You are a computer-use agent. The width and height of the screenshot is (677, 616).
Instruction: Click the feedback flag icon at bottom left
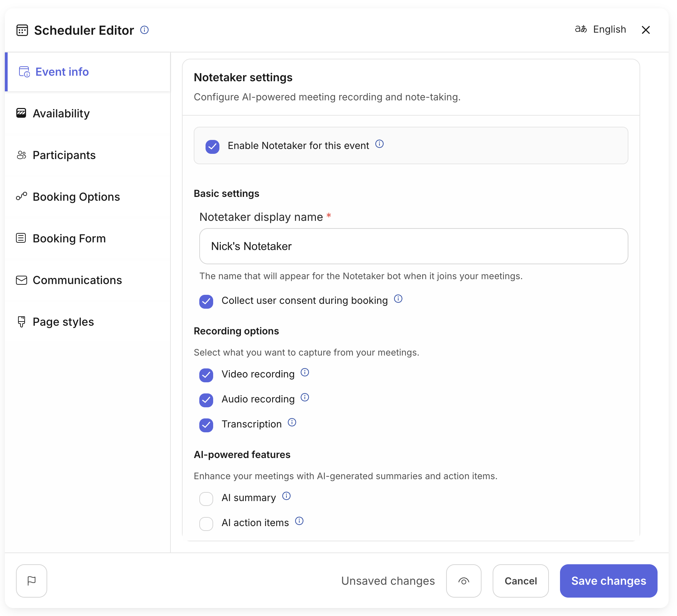[x=31, y=581]
